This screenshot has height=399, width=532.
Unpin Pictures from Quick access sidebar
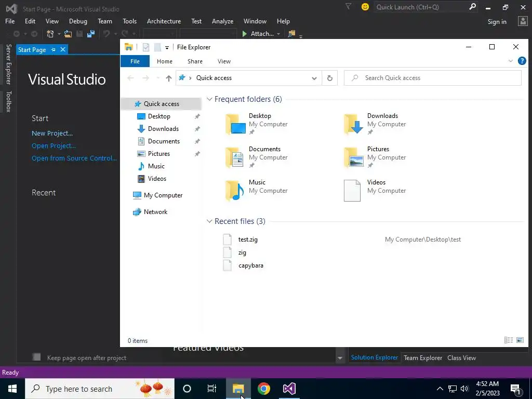pos(197,154)
